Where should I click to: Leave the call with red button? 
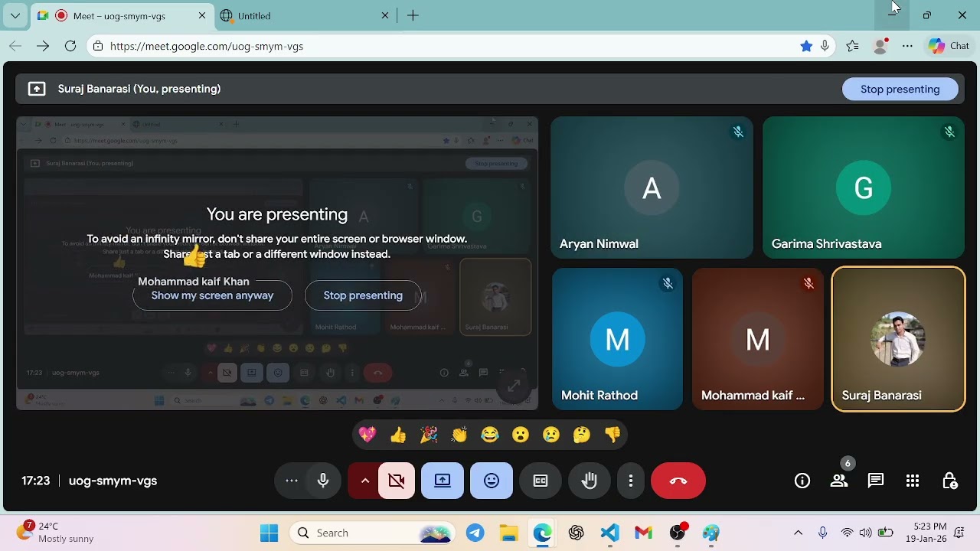coord(678,481)
